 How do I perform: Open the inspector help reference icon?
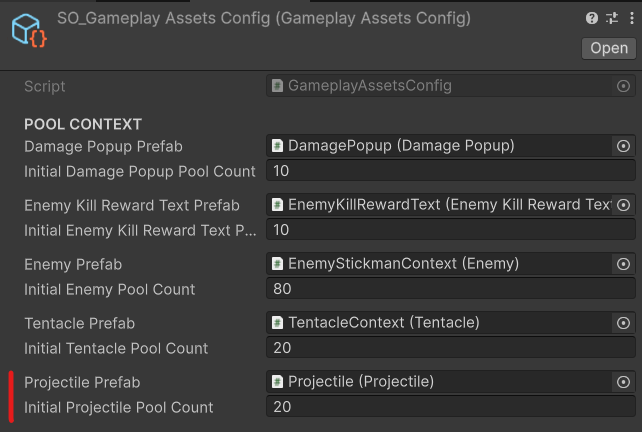click(x=592, y=18)
